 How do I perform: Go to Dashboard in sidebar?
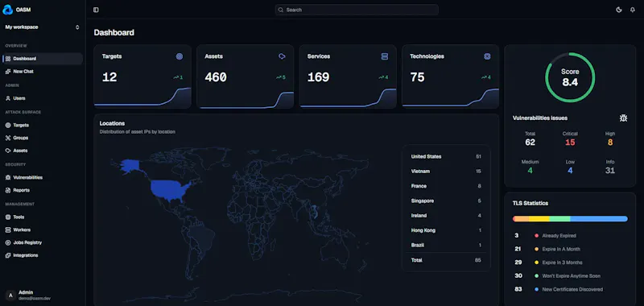(43, 59)
